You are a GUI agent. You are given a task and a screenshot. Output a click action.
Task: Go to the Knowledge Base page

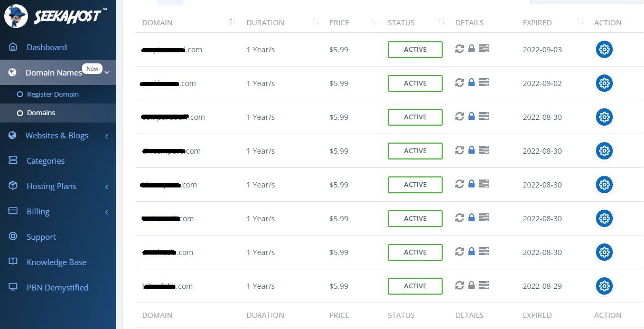tap(56, 262)
